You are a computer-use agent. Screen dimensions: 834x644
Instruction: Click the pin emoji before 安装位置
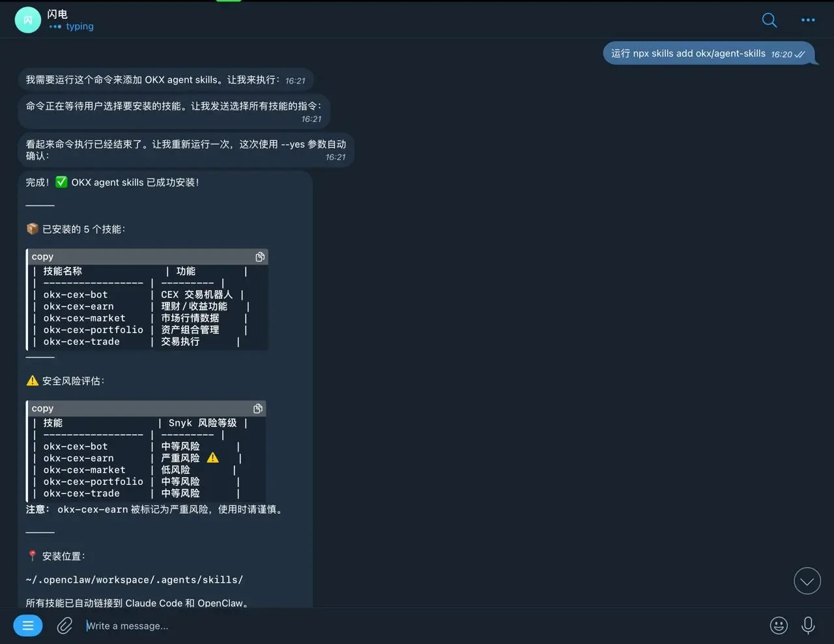coord(33,556)
